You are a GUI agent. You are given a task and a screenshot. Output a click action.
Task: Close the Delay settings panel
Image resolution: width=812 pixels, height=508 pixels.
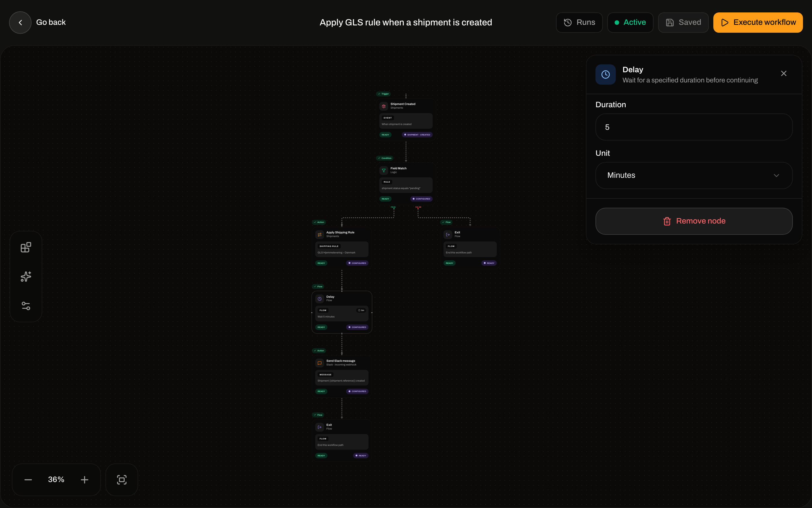pos(784,74)
